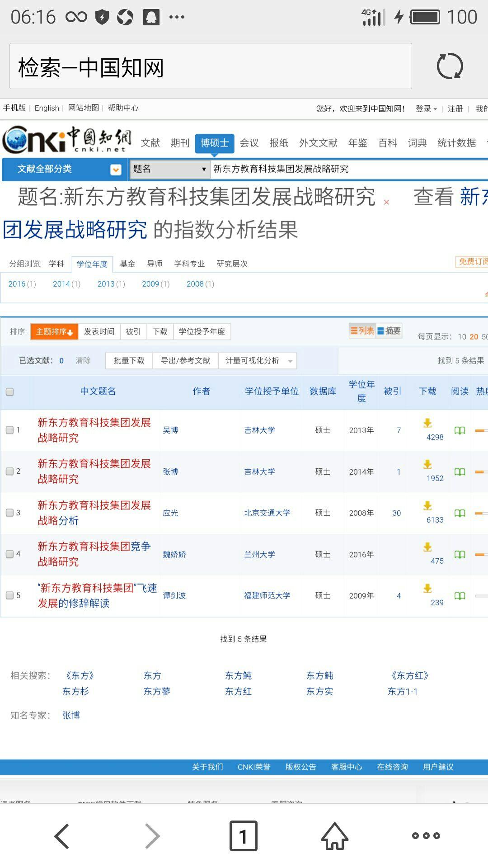Switch to 期刊 tab

[180, 143]
